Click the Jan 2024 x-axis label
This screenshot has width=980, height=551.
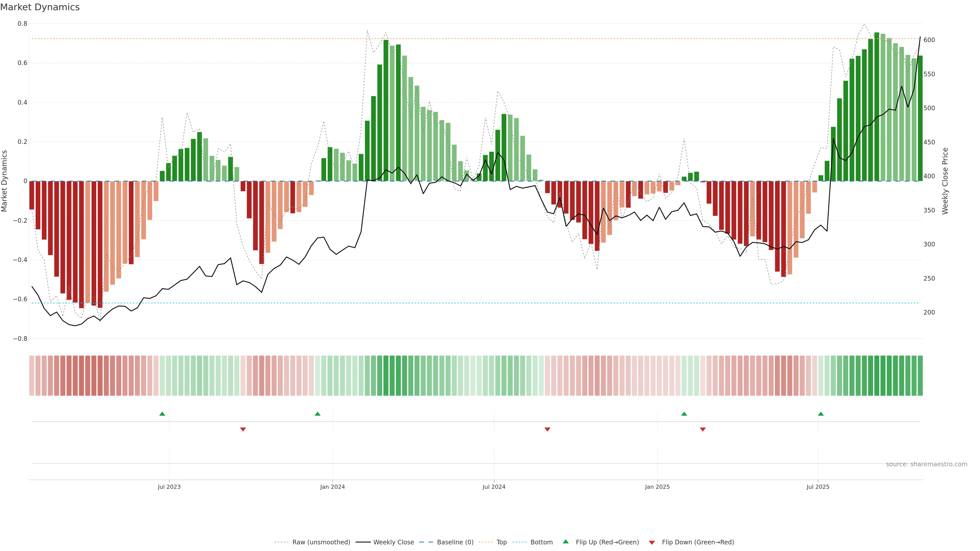332,487
